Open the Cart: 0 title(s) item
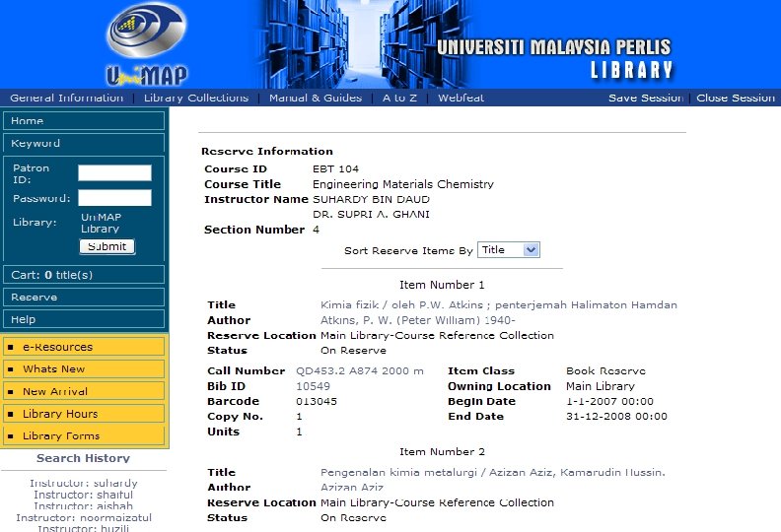Image resolution: width=781 pixels, height=532 pixels. (84, 275)
